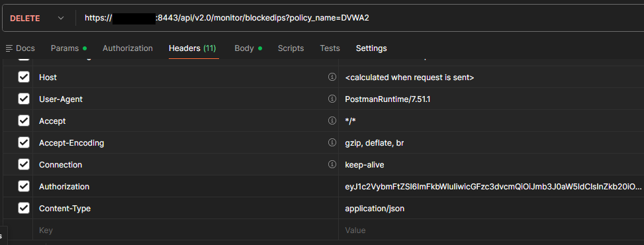Image resolution: width=644 pixels, height=245 pixels.
Task: Open the Scripts tab
Action: tap(291, 48)
